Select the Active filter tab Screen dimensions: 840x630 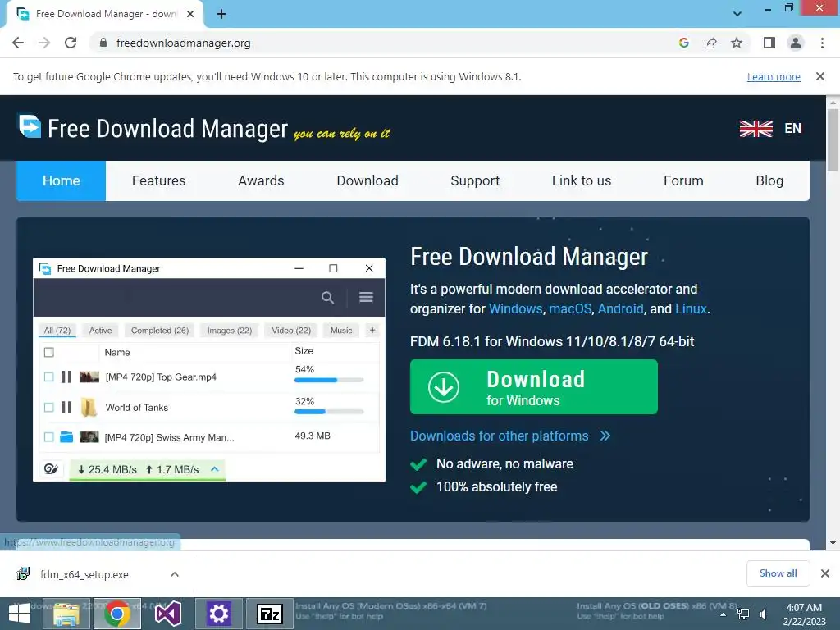(100, 331)
